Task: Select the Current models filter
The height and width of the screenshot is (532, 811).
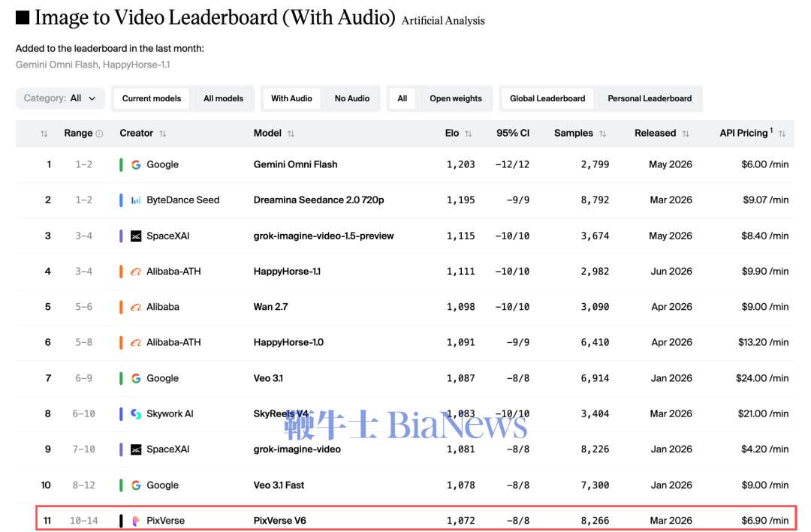Action: tap(152, 98)
